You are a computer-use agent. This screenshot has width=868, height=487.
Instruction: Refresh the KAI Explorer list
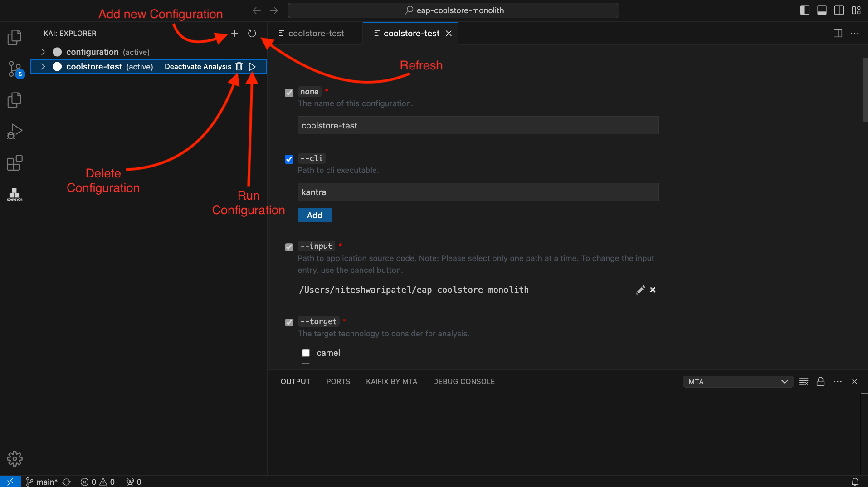pyautogui.click(x=252, y=33)
